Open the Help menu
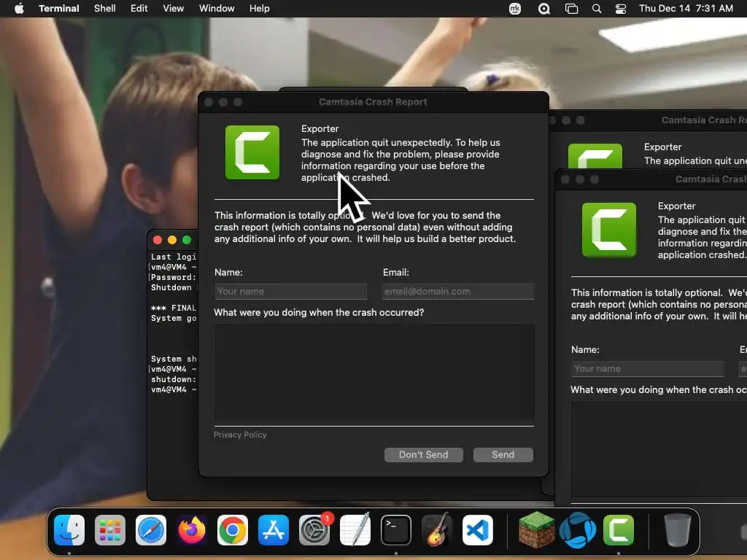The image size is (747, 560). (260, 9)
